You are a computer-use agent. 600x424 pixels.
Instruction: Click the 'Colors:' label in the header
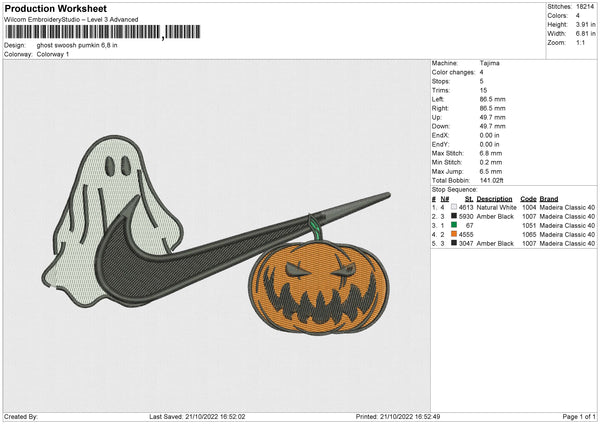[558, 16]
